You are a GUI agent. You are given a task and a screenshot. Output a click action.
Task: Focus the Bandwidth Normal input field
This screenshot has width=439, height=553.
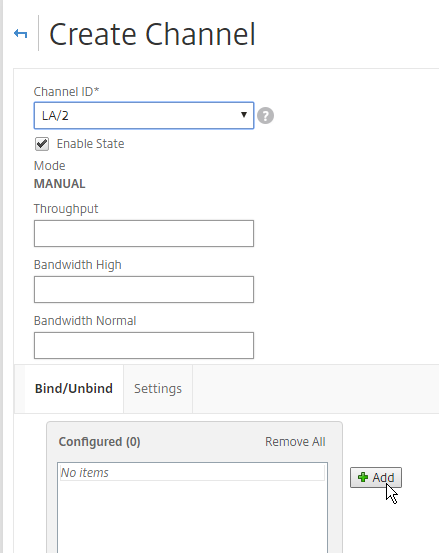point(144,345)
